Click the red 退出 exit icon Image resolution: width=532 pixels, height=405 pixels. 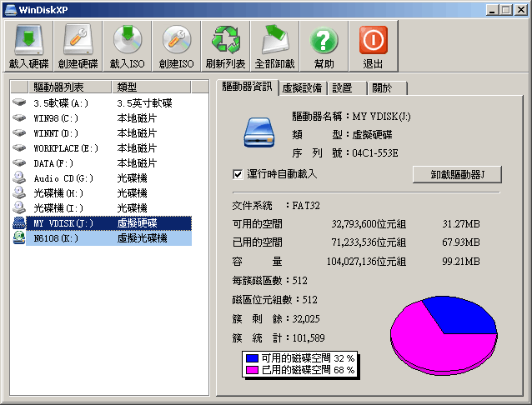tap(374, 46)
